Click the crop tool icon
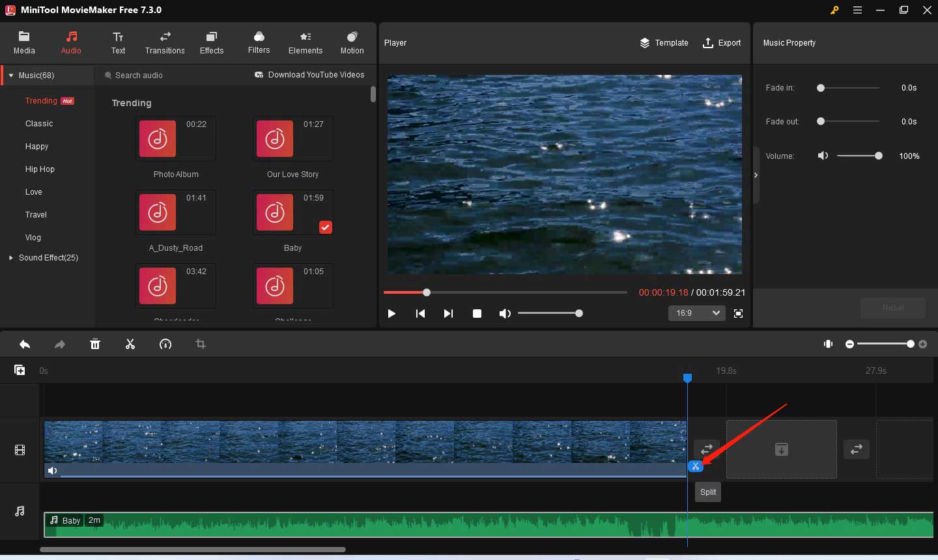 (x=201, y=344)
